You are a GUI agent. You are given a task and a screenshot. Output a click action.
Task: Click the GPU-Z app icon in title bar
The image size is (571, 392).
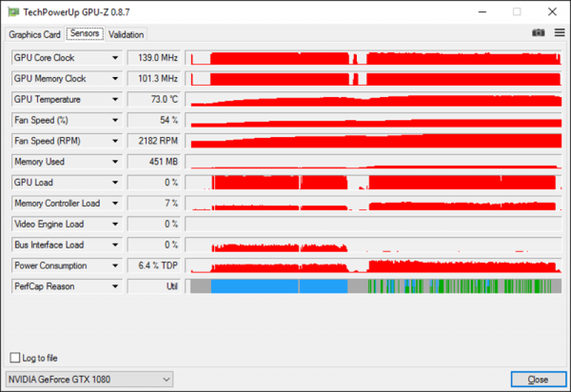click(x=14, y=12)
